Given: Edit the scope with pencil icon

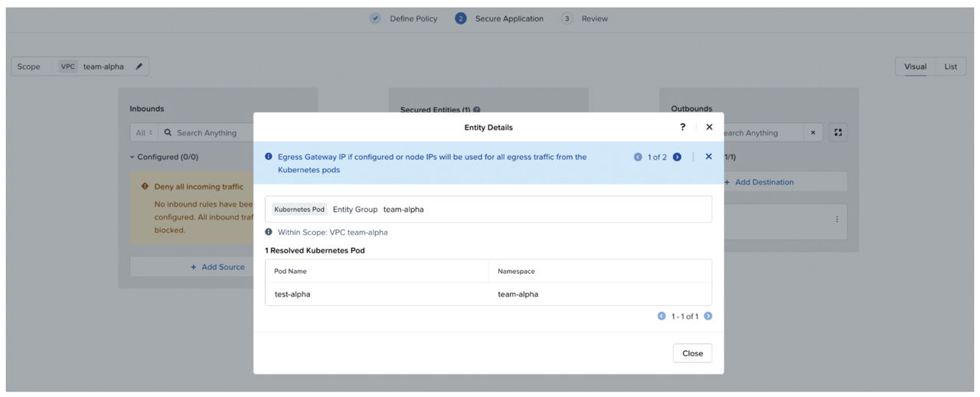Looking at the screenshot, I should pos(139,67).
